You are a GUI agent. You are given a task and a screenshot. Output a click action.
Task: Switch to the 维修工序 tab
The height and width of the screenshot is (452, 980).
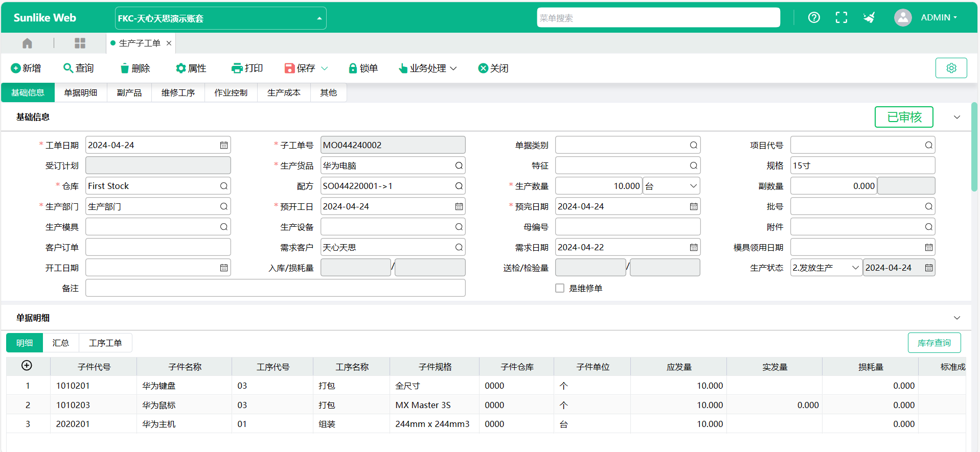point(178,92)
